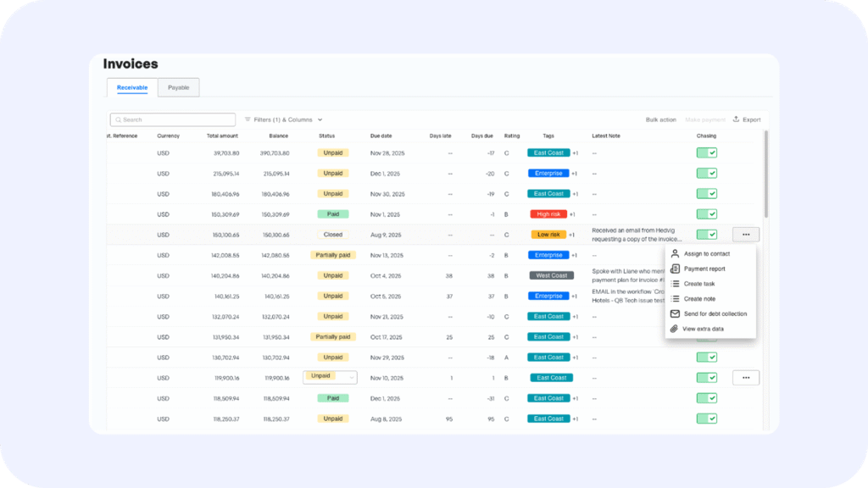The width and height of the screenshot is (868, 488).
Task: Click the Create task list icon
Action: tap(675, 284)
